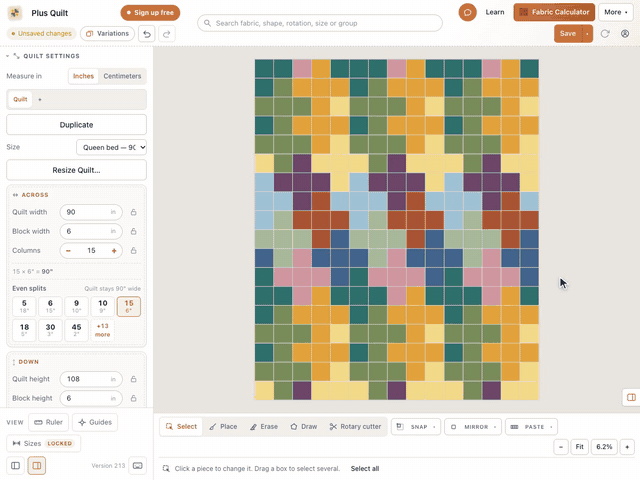640x480 pixels.
Task: Show the left panel layout icon
Action: click(x=16, y=466)
